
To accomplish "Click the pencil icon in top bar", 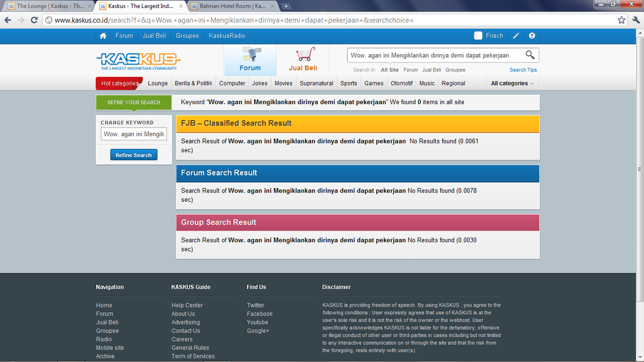I will point(516,36).
